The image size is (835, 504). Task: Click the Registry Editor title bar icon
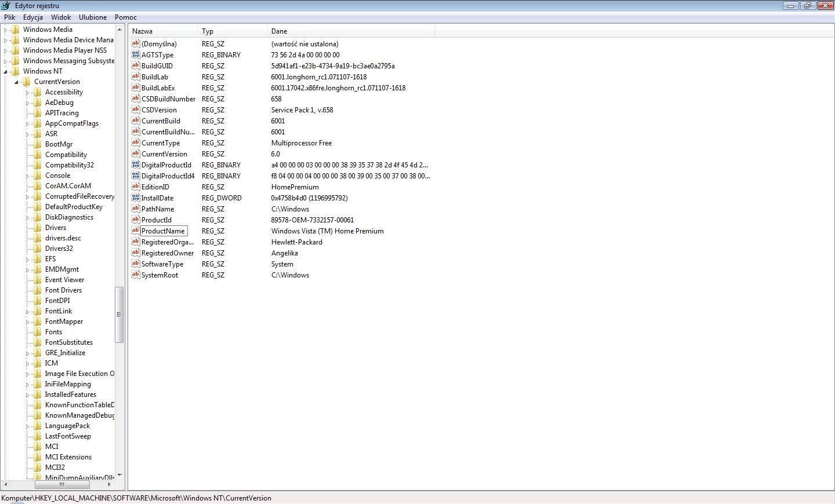click(x=6, y=6)
